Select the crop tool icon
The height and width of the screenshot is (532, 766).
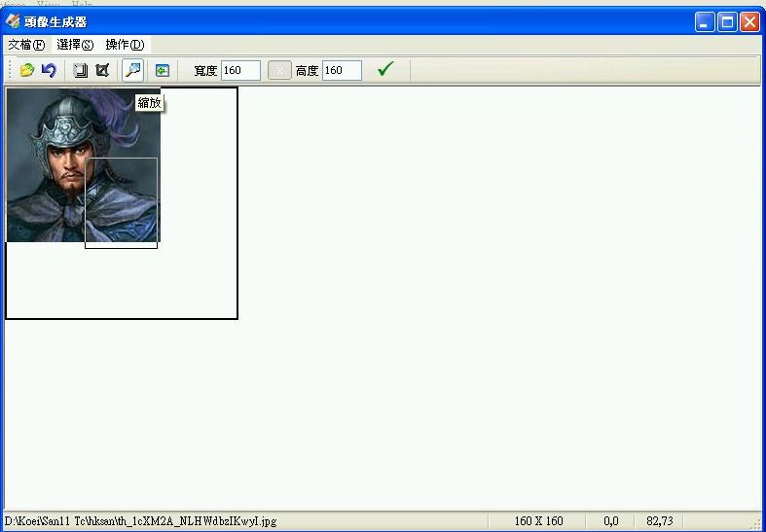(x=102, y=70)
